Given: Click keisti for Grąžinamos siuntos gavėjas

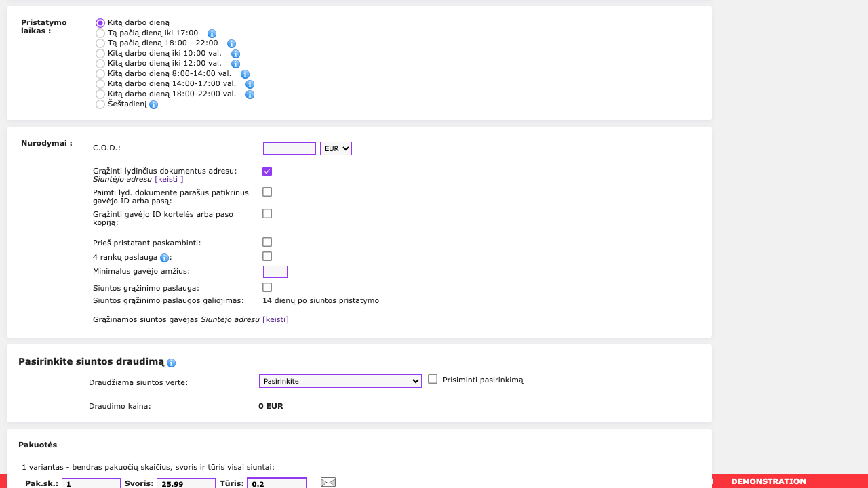Looking at the screenshot, I should (x=275, y=319).
